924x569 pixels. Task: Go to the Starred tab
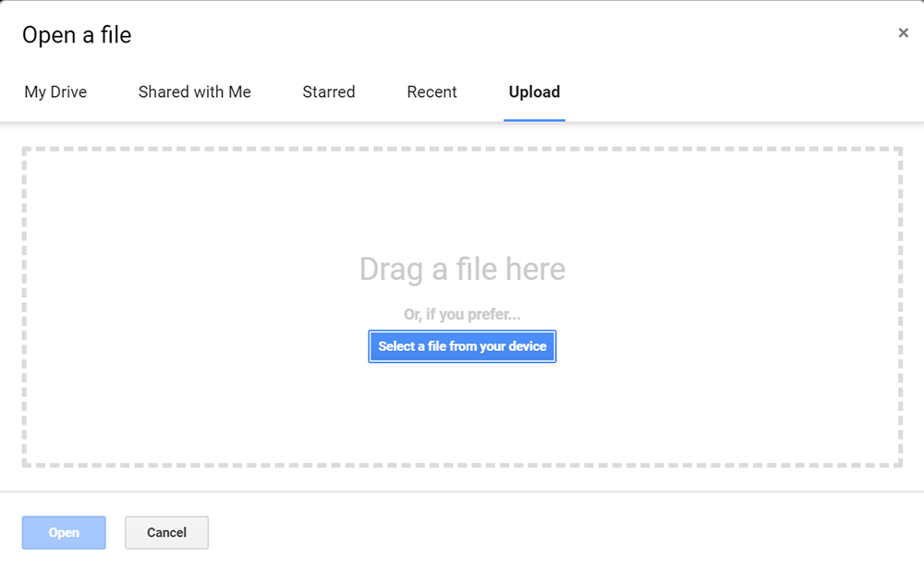click(328, 92)
